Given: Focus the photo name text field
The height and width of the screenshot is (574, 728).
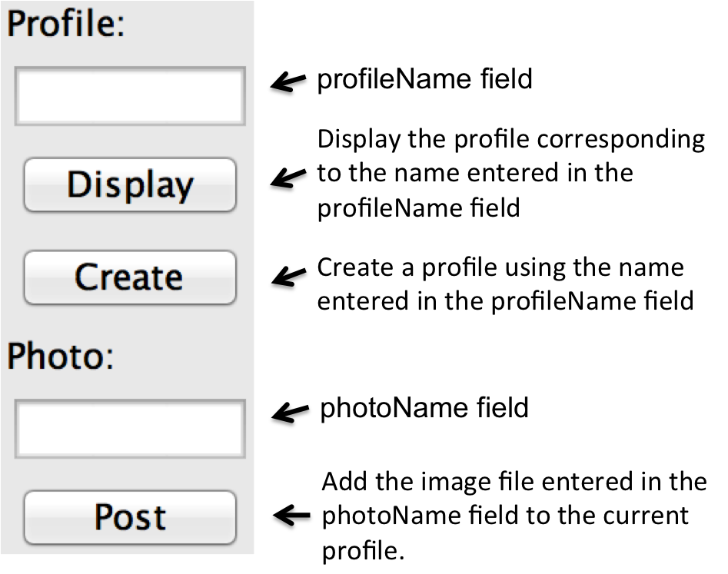Looking at the screenshot, I should click(x=129, y=428).
